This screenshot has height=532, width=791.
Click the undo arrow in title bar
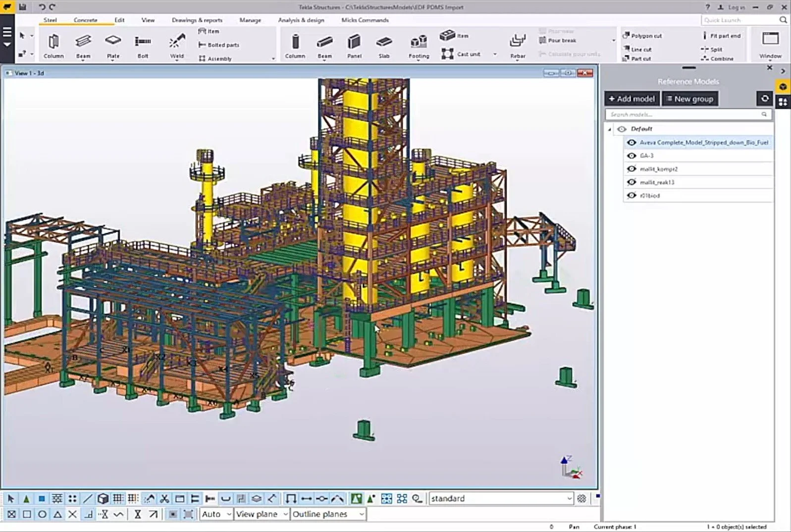click(x=42, y=7)
